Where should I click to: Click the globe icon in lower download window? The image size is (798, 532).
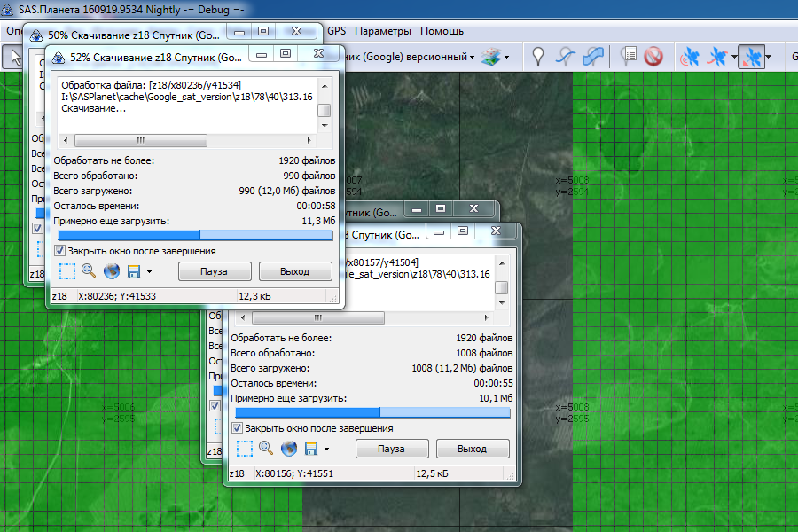(289, 449)
